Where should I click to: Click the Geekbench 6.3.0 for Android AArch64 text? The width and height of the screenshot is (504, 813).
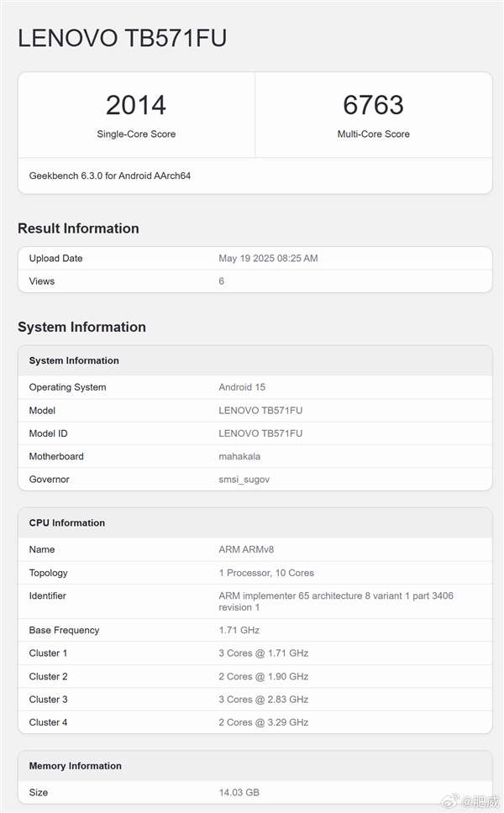pos(112,176)
